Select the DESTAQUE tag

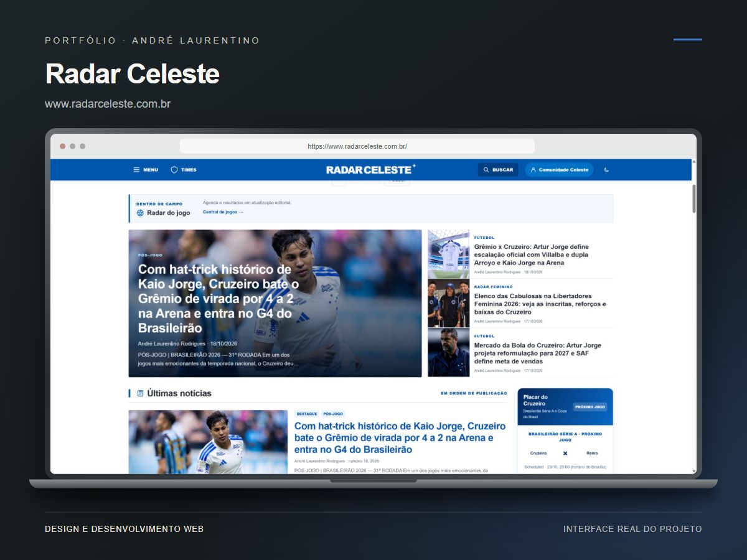pyautogui.click(x=307, y=414)
